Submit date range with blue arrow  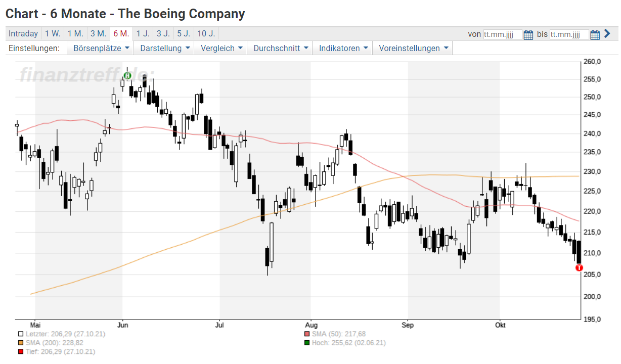click(x=607, y=34)
